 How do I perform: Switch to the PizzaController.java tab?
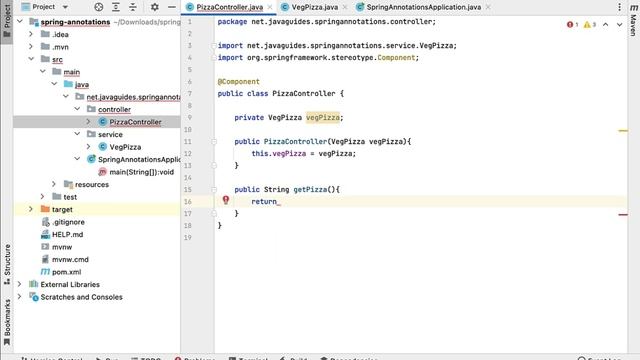point(229,7)
